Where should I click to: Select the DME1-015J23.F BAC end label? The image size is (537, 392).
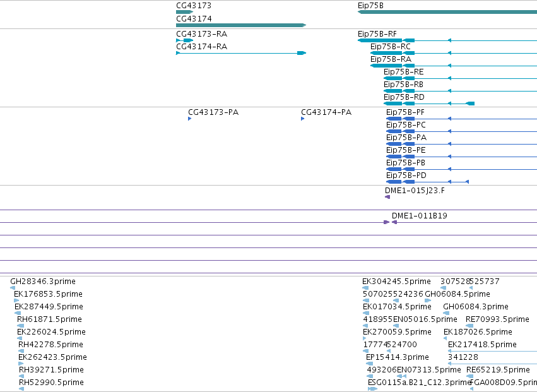click(415, 191)
